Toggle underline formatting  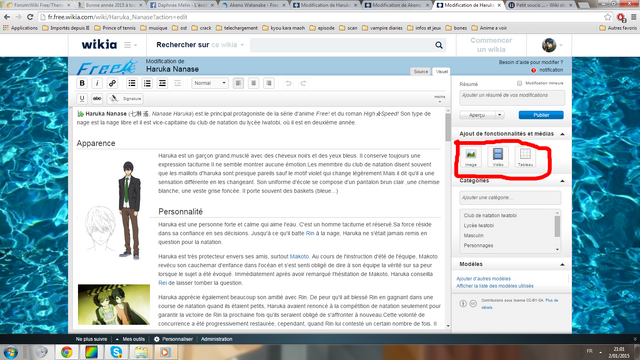[x=82, y=98]
